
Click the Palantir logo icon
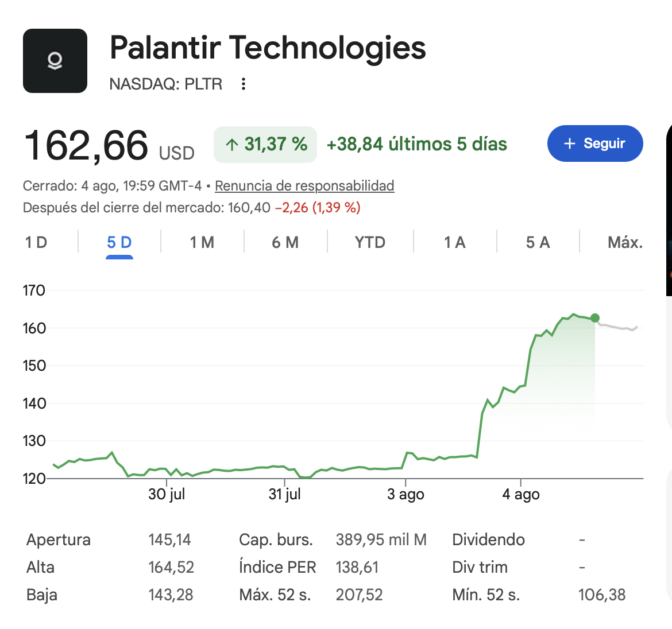(x=55, y=61)
